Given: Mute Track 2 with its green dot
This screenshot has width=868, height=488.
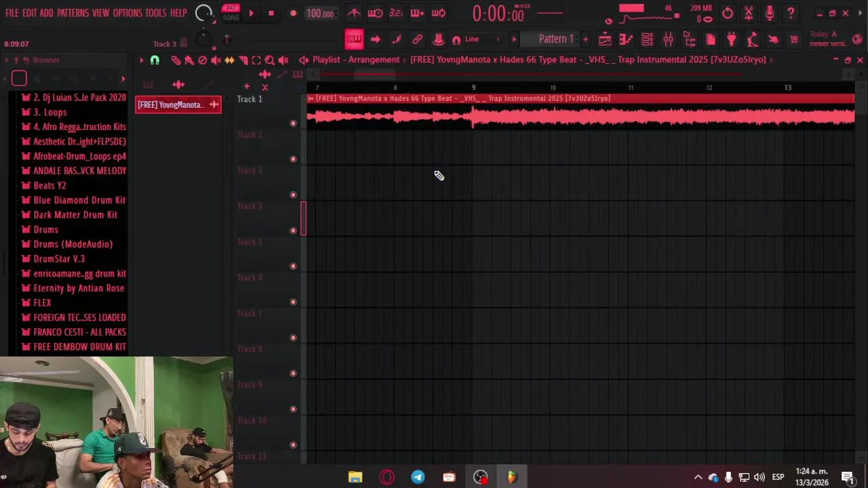Looking at the screenshot, I should pyautogui.click(x=293, y=159).
